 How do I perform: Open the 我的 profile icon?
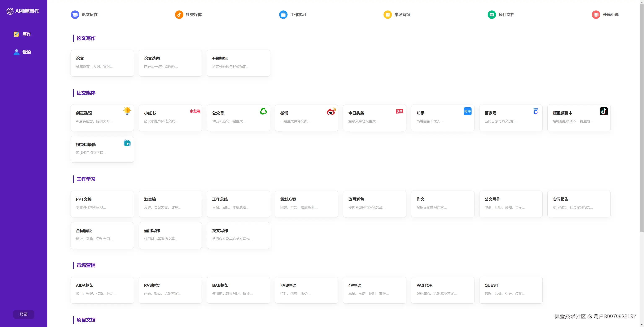pos(17,52)
